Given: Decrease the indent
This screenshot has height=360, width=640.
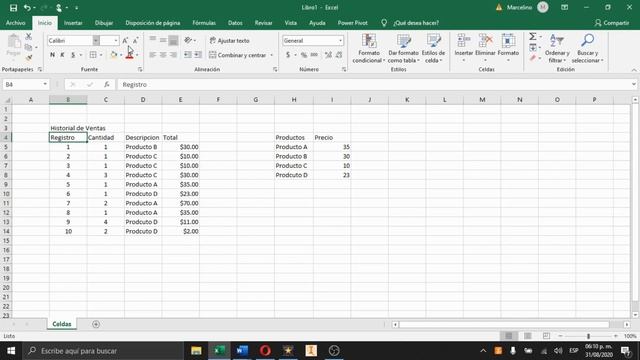Looking at the screenshot, I should click(188, 55).
